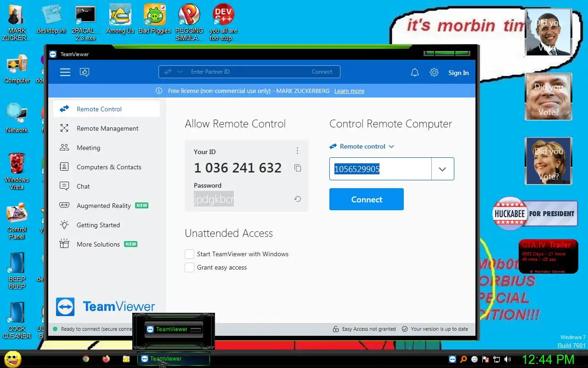Click the smiley Start button

(x=13, y=359)
